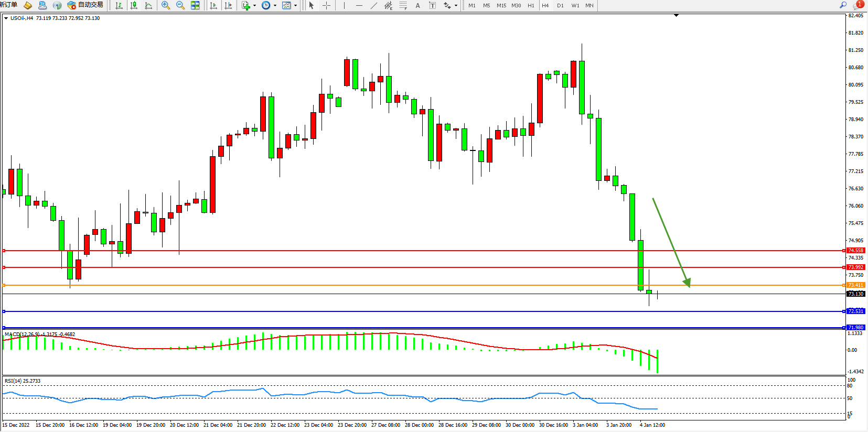Click the zoom out magnifier icon
The width and height of the screenshot is (868, 432).
180,5
